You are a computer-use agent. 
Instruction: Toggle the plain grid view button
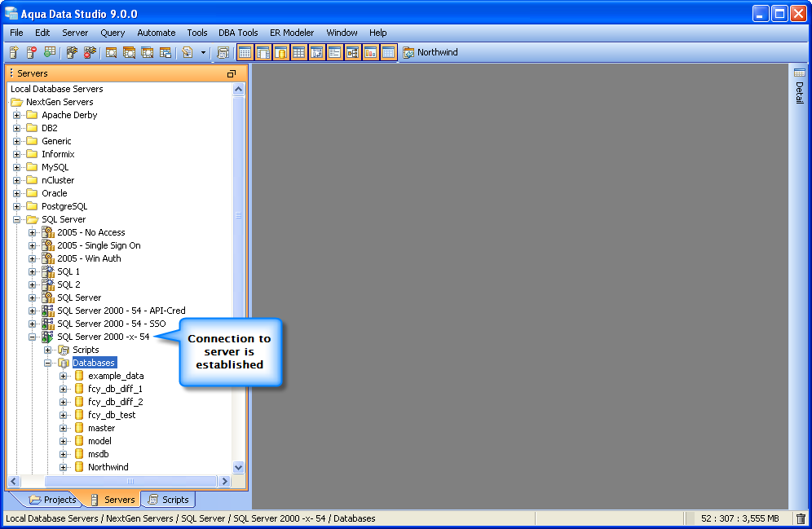299,52
